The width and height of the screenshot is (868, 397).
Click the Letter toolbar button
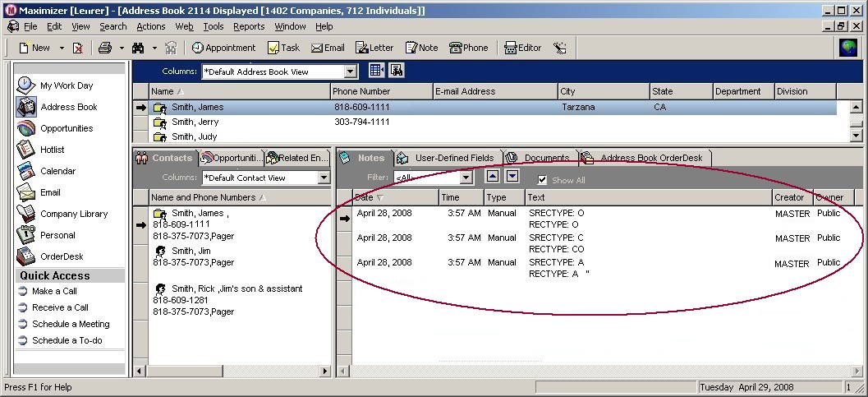point(374,48)
